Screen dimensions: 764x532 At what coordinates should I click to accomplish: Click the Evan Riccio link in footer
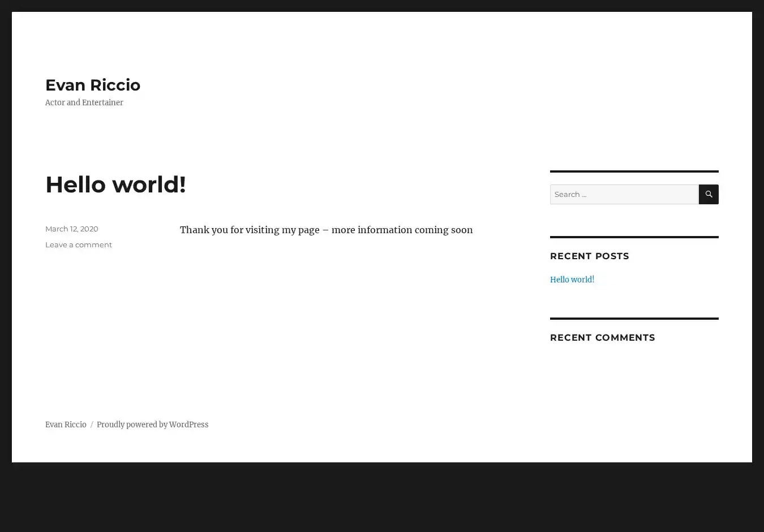[66, 424]
